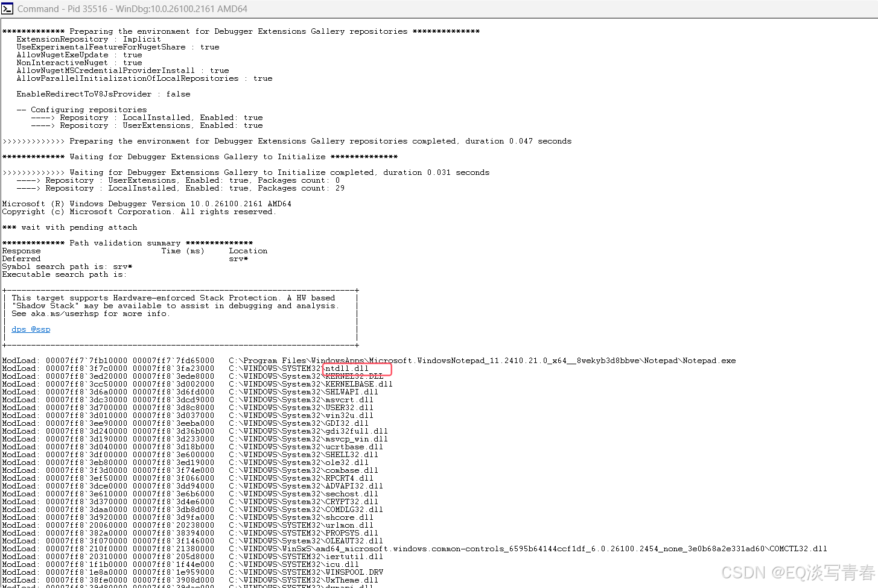The height and width of the screenshot is (588, 878).
Task: Click the CRYPT32.dll module entry
Action: (x=190, y=502)
